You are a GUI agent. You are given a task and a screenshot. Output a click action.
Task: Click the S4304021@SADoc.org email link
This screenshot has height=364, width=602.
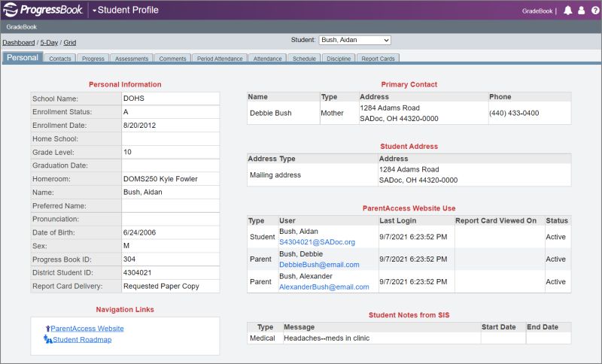point(317,242)
